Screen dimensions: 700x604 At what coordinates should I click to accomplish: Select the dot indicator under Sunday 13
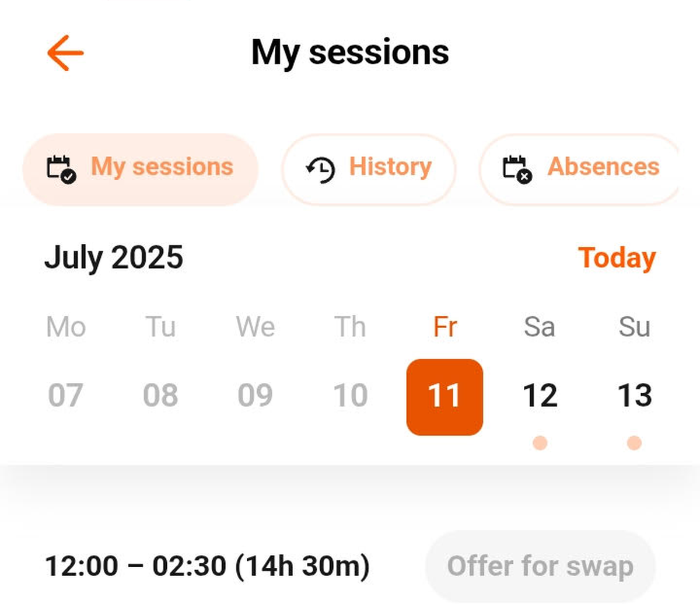click(635, 443)
